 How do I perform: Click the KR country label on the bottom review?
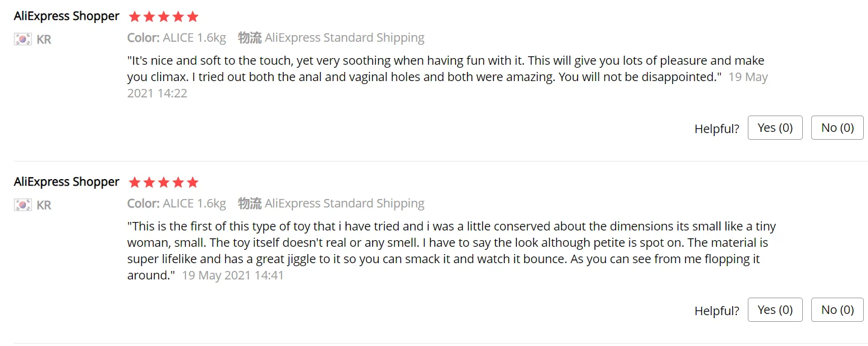tap(43, 205)
